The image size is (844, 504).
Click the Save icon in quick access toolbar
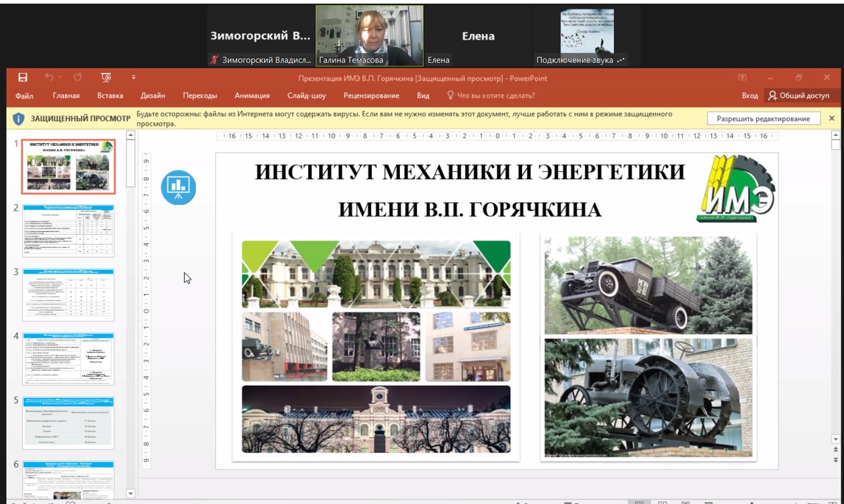click(23, 77)
